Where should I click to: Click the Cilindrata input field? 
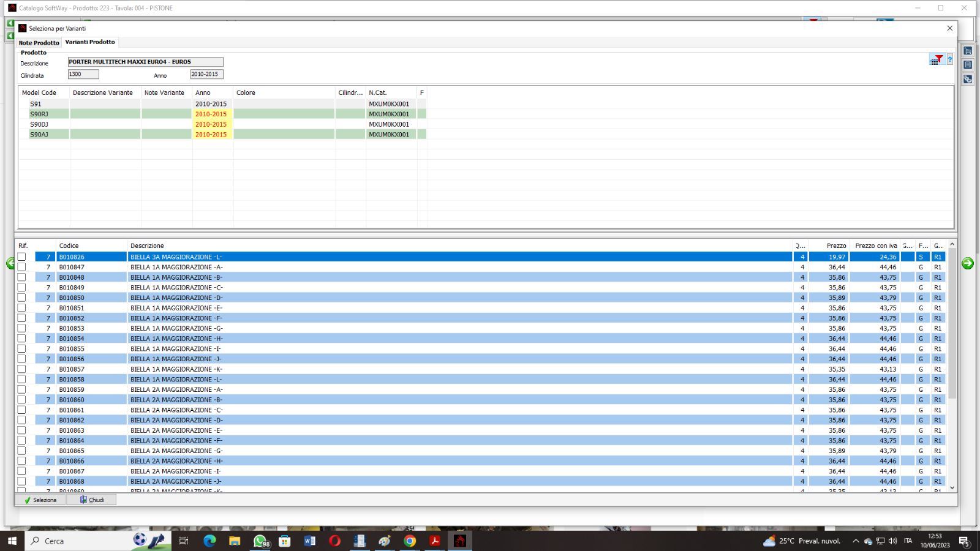83,74
